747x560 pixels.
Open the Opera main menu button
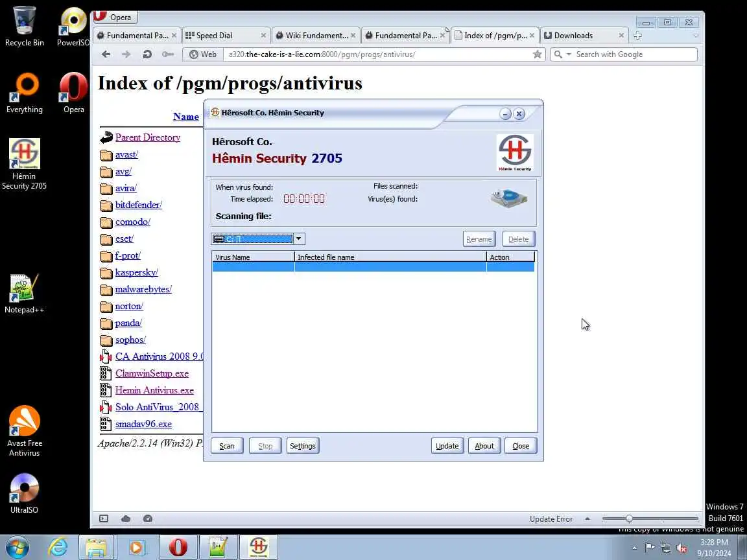(114, 17)
